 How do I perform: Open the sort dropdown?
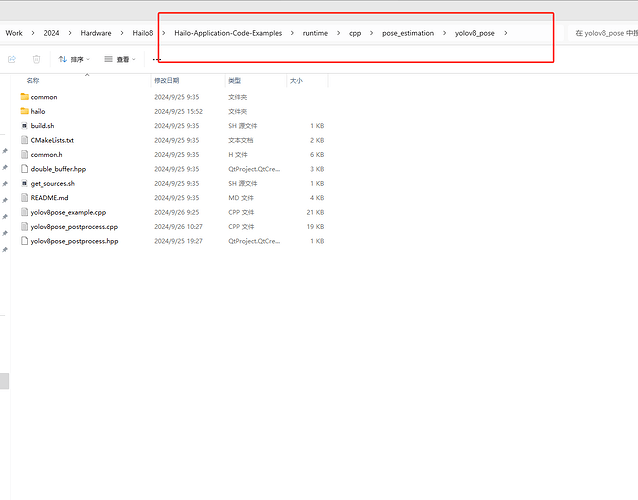[74, 59]
